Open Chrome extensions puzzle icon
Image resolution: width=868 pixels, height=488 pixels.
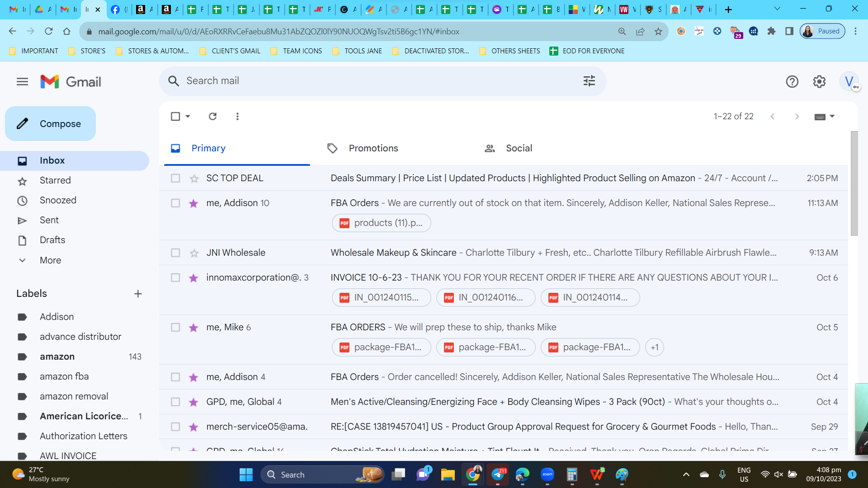point(771,31)
